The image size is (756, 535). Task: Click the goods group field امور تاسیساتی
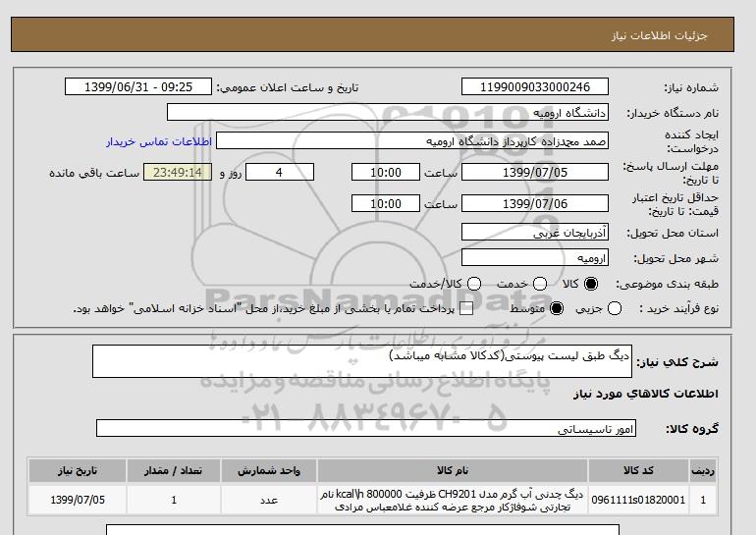[366, 428]
